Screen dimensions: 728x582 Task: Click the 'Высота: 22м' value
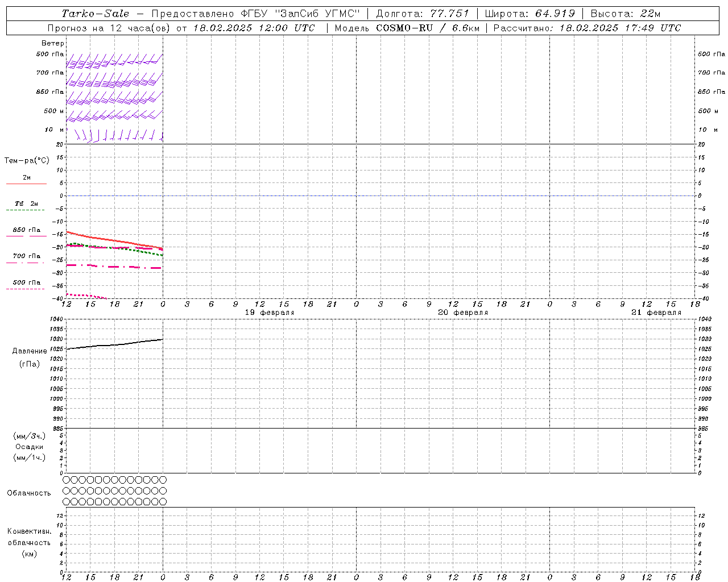pyautogui.click(x=626, y=14)
